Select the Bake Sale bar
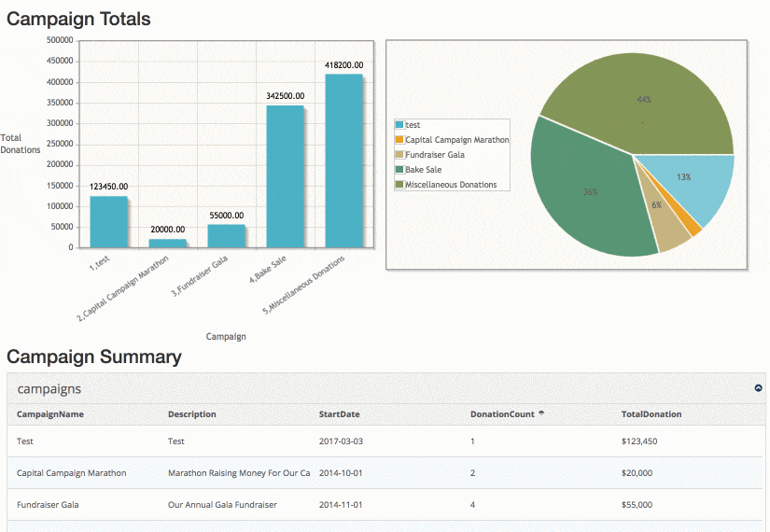Image resolution: width=770 pixels, height=532 pixels. click(x=286, y=176)
